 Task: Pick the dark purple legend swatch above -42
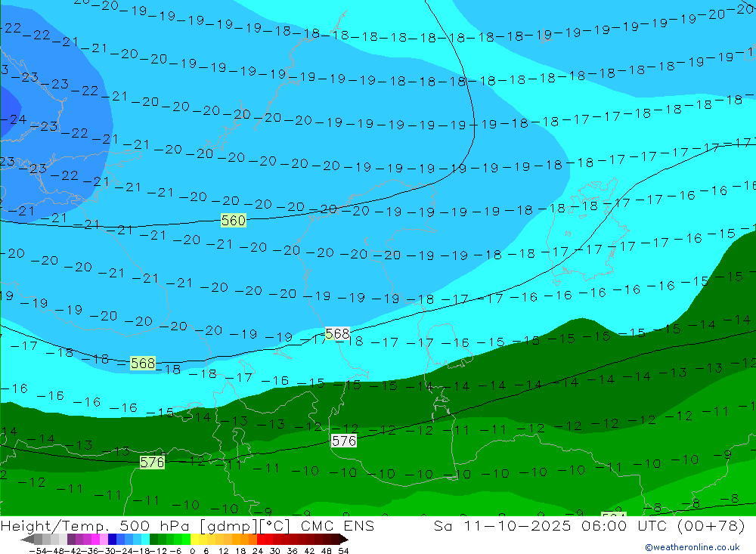click(x=71, y=539)
